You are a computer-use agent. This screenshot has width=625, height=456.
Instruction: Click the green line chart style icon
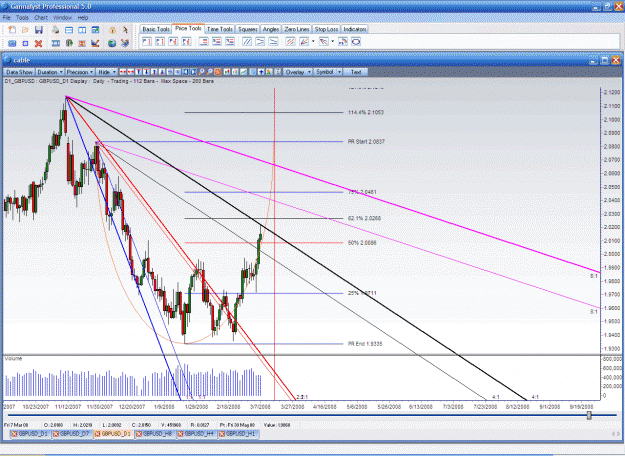[244, 72]
